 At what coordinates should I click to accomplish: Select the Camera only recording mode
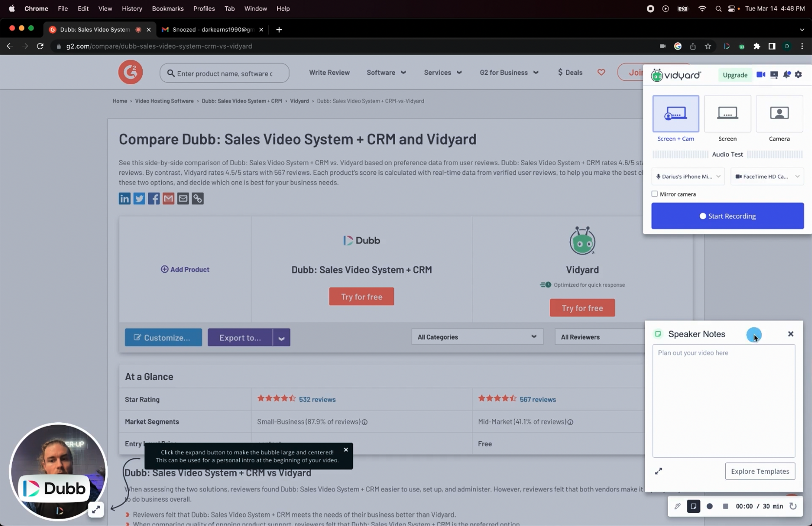coord(779,119)
